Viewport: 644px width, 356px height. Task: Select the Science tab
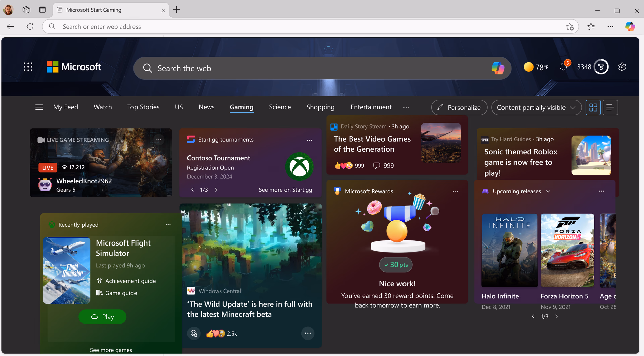coord(280,107)
